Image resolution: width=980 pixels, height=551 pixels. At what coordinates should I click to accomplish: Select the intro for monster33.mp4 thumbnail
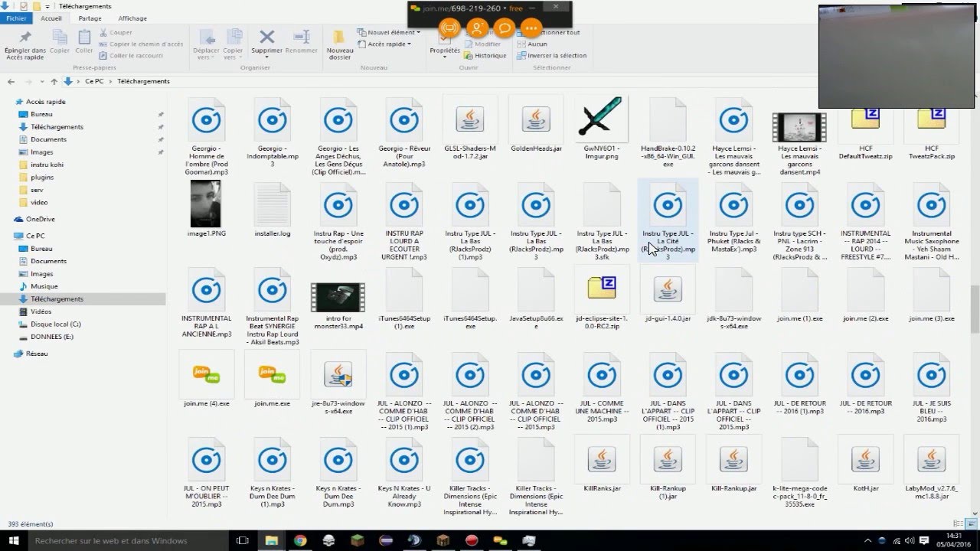(338, 297)
